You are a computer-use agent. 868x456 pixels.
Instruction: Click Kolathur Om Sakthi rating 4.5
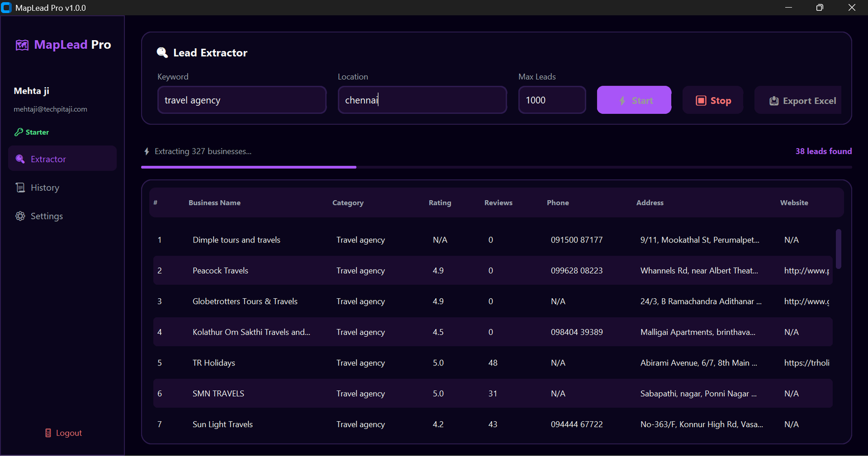tap(438, 332)
